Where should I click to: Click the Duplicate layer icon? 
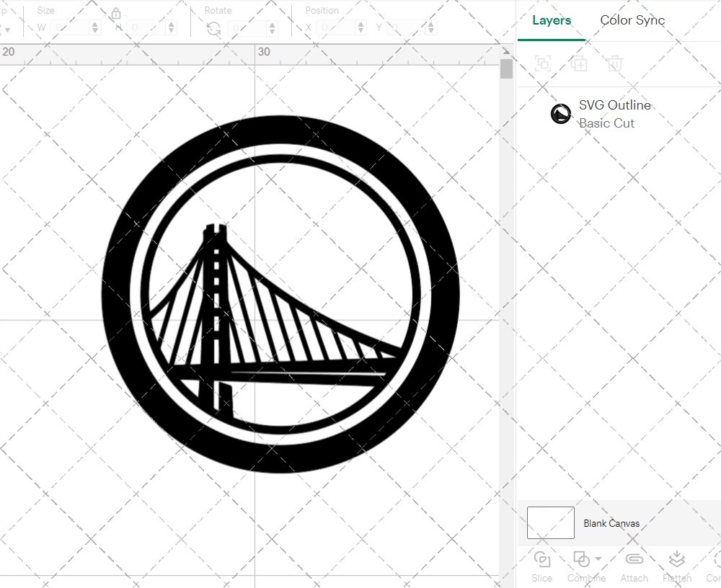(578, 63)
